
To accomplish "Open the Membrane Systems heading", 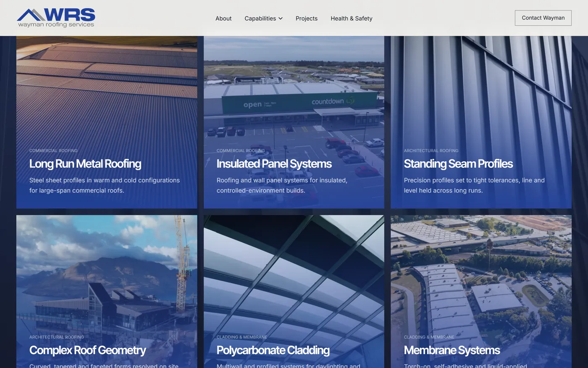I will point(452,350).
